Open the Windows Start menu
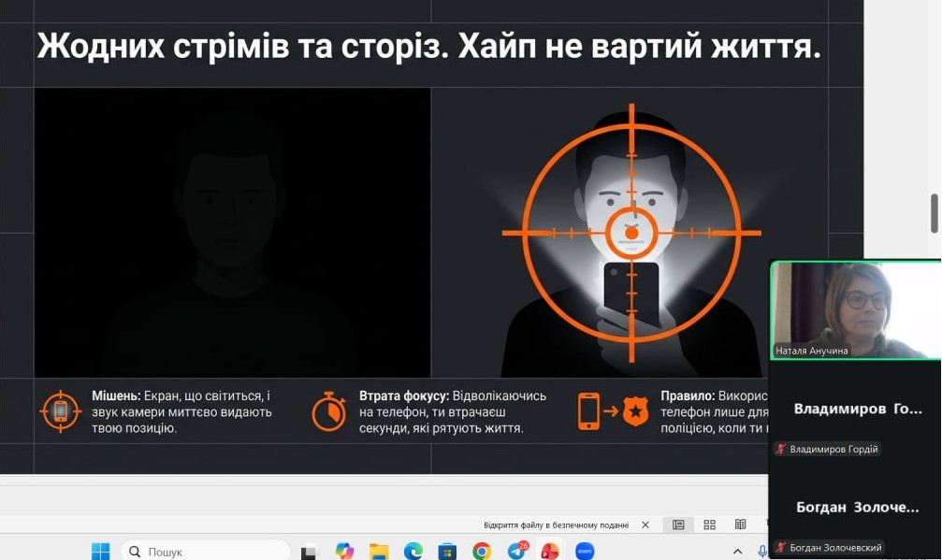The image size is (942, 560). tap(100, 551)
